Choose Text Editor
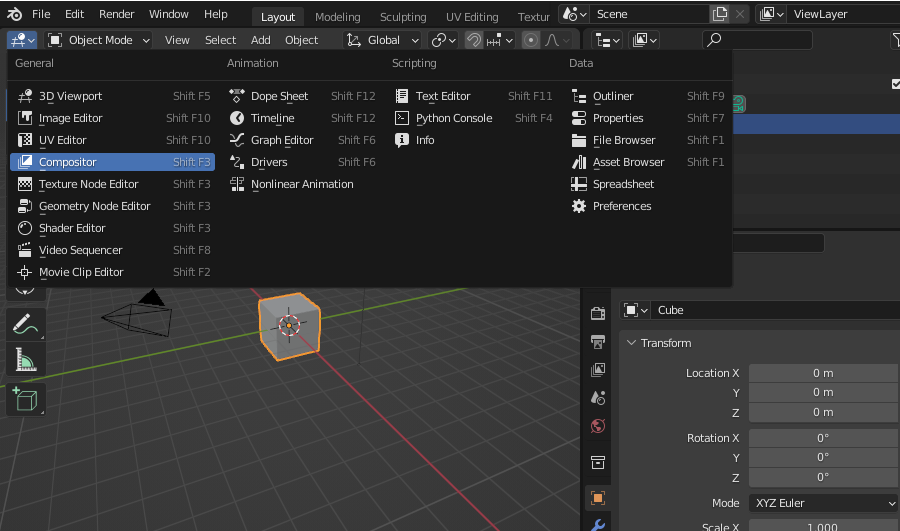900x531 pixels. click(x=474, y=96)
